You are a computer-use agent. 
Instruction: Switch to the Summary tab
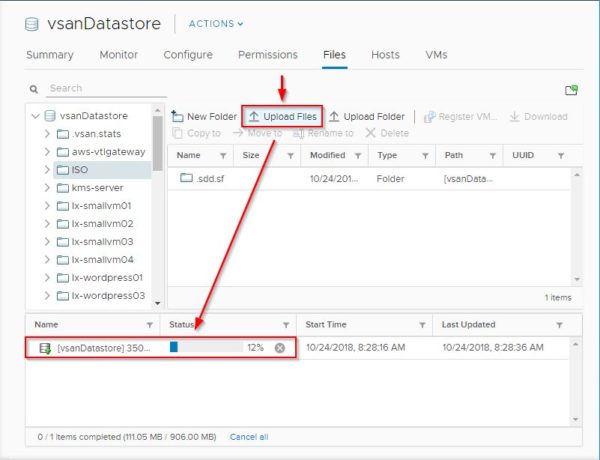(x=50, y=55)
